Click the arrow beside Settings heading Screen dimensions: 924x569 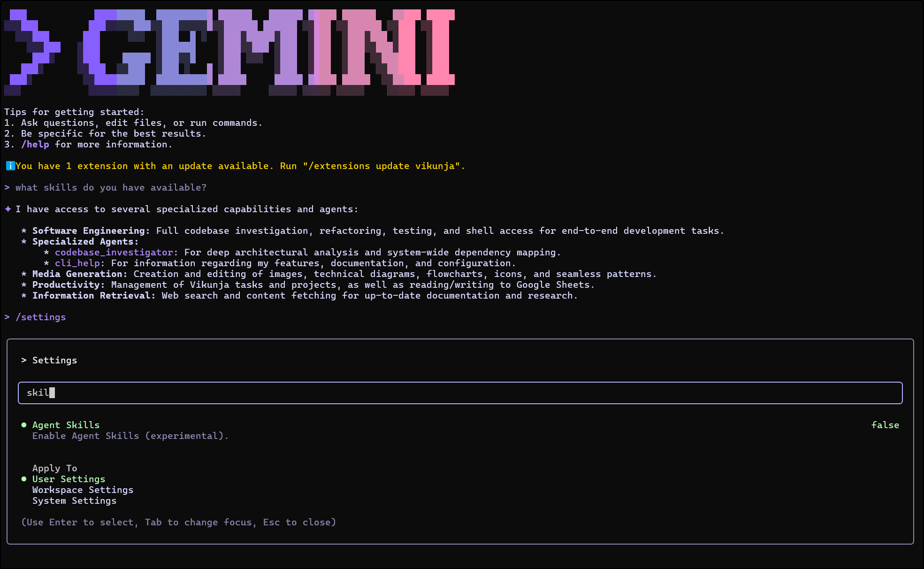pyautogui.click(x=24, y=360)
